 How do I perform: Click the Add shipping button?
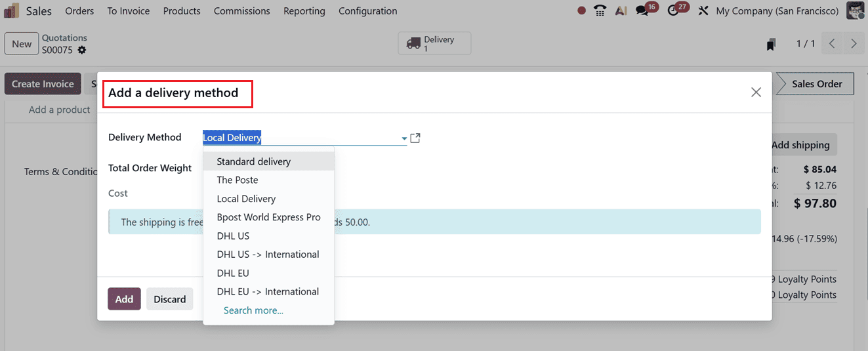pos(800,145)
